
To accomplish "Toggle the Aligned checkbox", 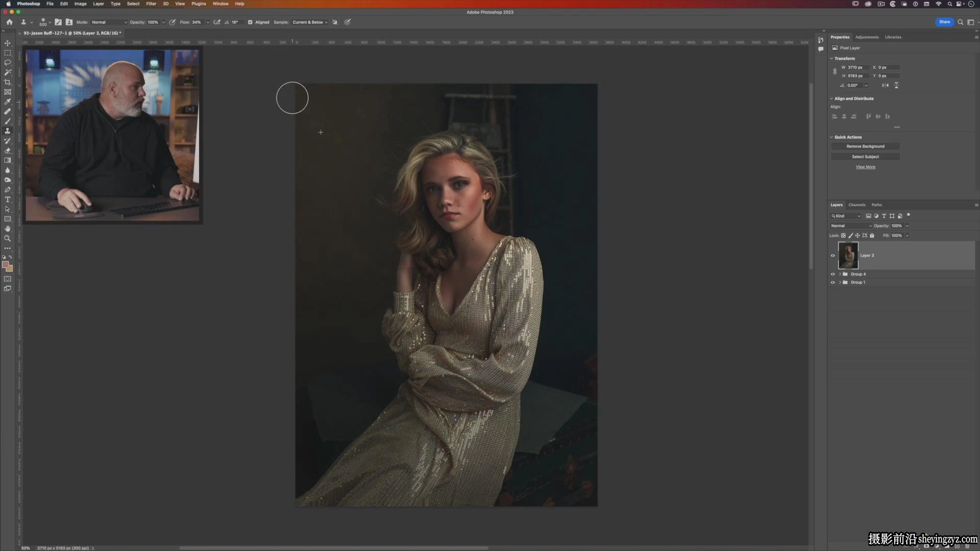I will [250, 22].
